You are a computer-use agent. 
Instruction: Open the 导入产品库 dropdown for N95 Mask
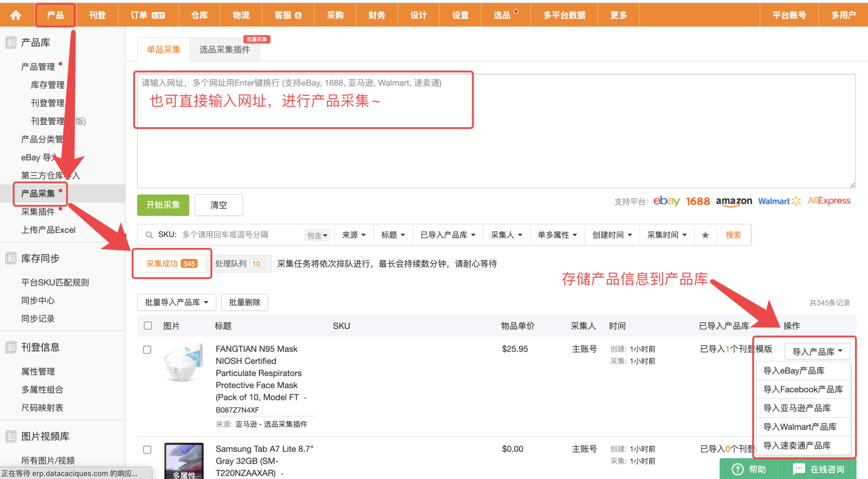(817, 352)
